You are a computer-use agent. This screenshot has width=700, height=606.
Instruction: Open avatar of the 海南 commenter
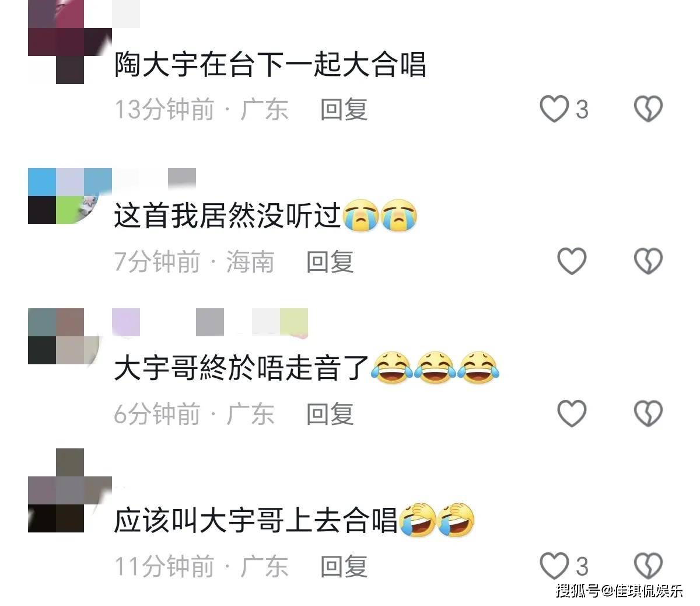pyautogui.click(x=70, y=196)
